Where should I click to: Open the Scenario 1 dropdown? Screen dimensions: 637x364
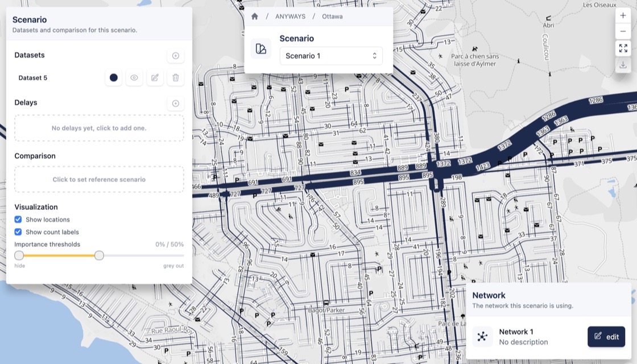click(331, 56)
